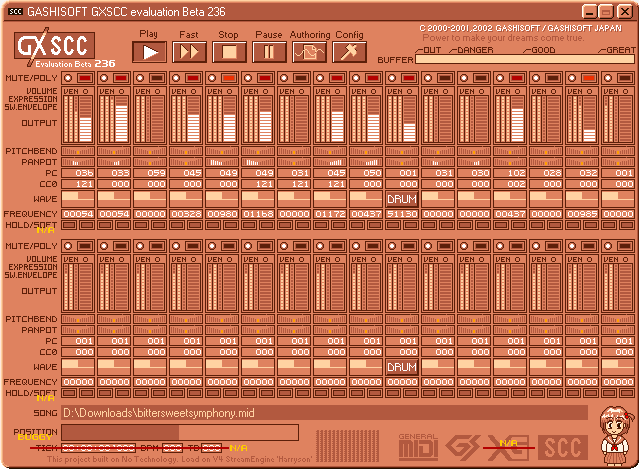Image resolution: width=639 pixels, height=469 pixels.
Task: Open Config with the hammer icon
Action: 349,52
